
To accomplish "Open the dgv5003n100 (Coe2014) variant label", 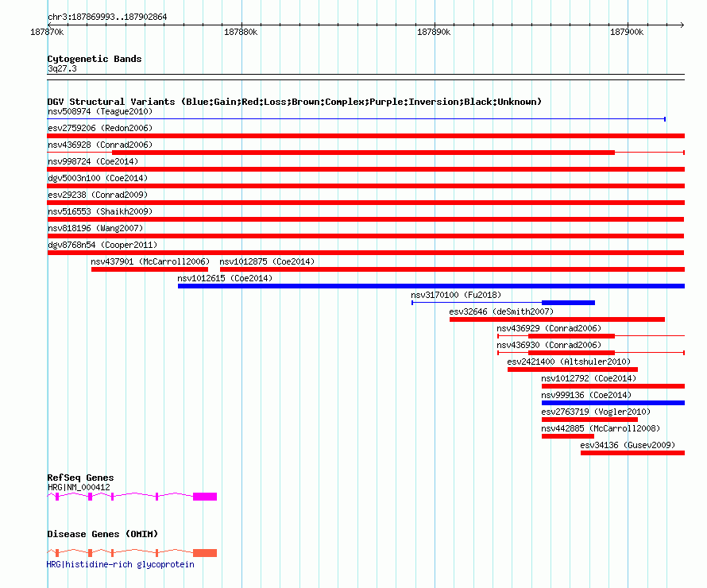I will pyautogui.click(x=98, y=178).
